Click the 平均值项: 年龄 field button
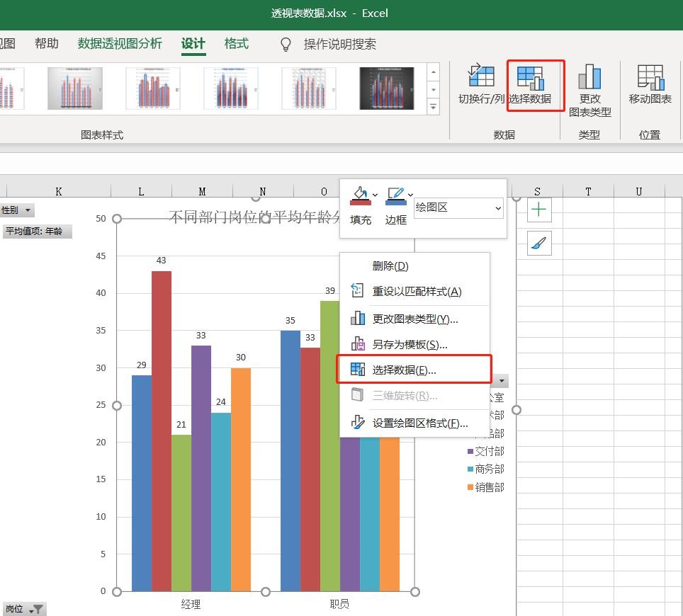 click(x=38, y=232)
